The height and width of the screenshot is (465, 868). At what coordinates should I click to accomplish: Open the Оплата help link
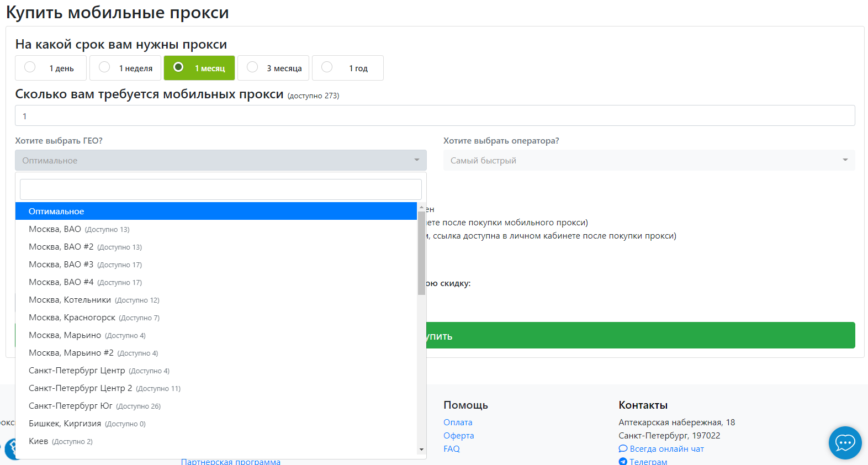click(458, 422)
